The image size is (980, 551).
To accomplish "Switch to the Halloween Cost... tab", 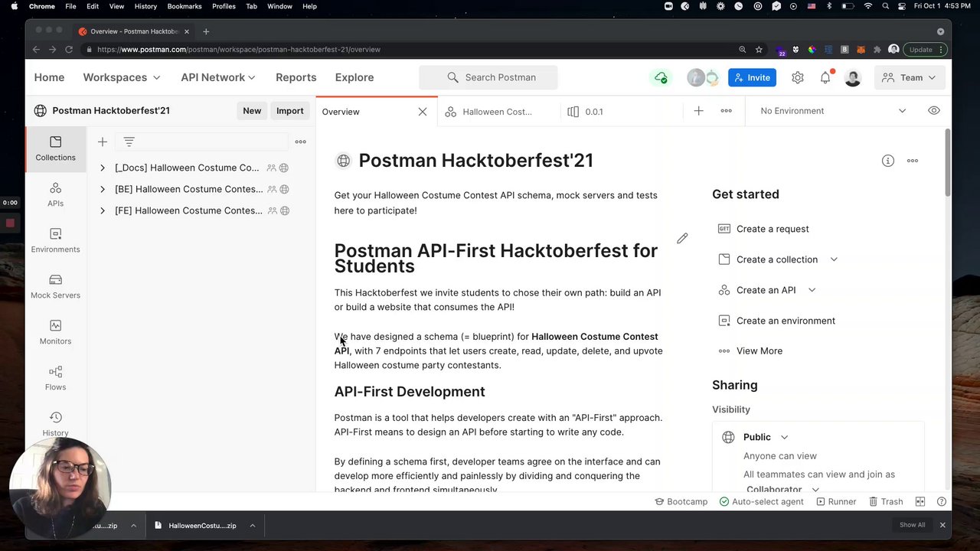I will click(x=498, y=112).
